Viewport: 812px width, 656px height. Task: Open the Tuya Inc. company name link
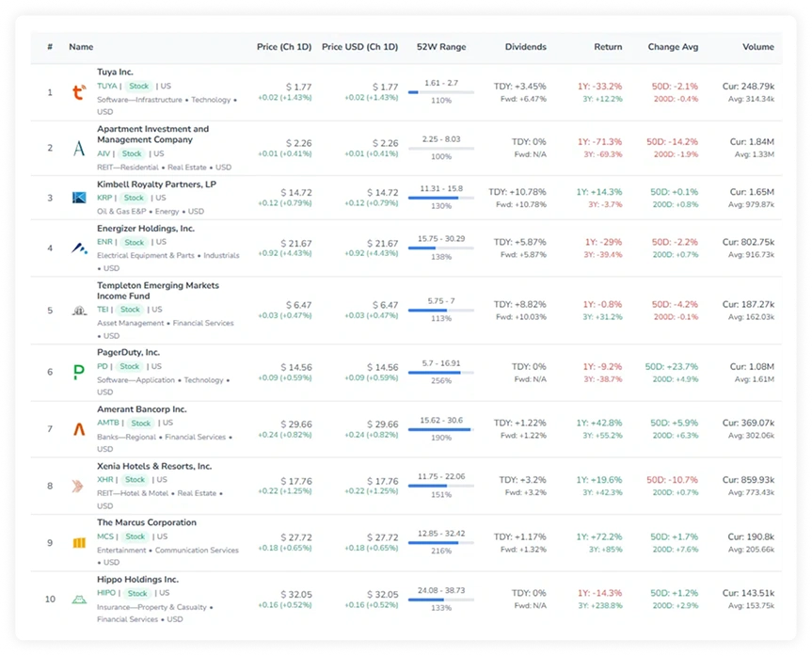[115, 72]
